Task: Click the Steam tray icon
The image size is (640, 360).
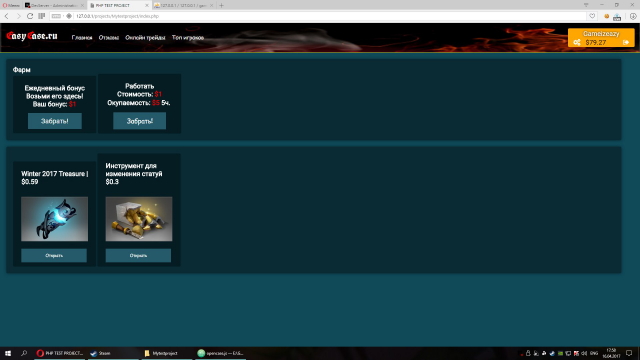Action: pyautogui.click(x=552, y=353)
